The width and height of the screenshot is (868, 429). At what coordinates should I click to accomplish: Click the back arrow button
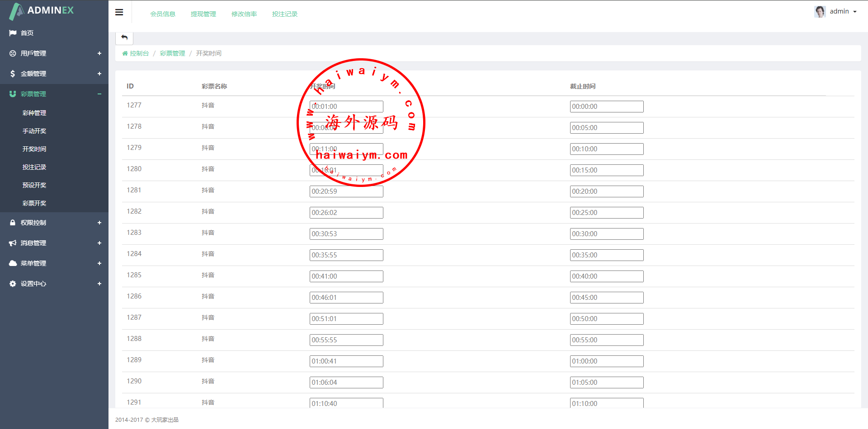[x=124, y=37]
